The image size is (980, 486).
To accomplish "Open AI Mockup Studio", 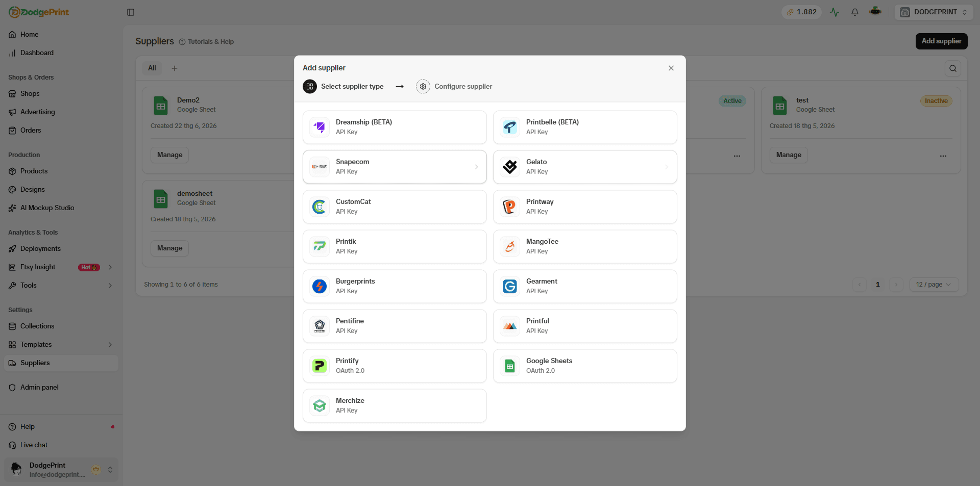I will point(61,208).
